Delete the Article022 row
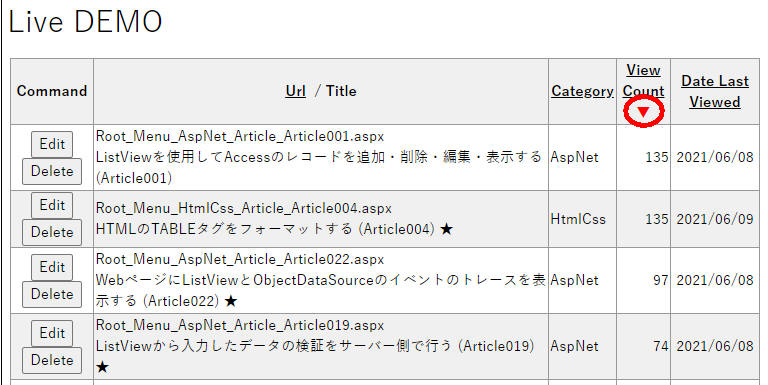 tap(52, 294)
